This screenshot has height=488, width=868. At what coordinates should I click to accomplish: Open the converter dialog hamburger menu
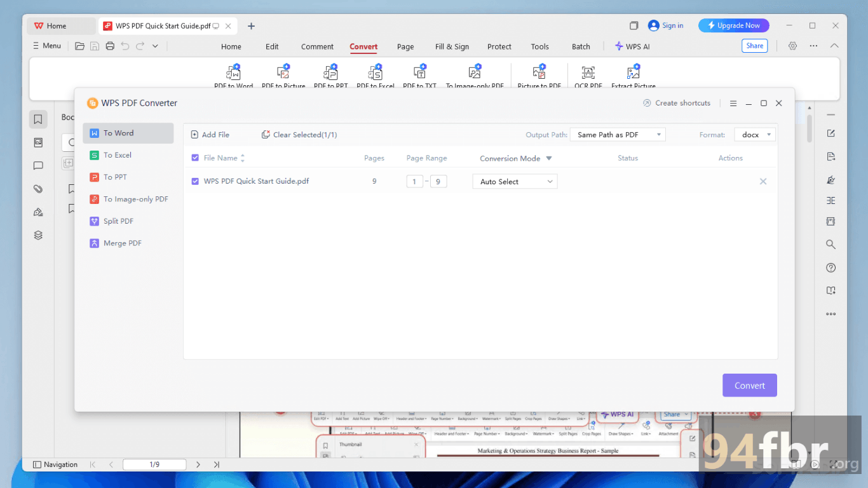(733, 103)
